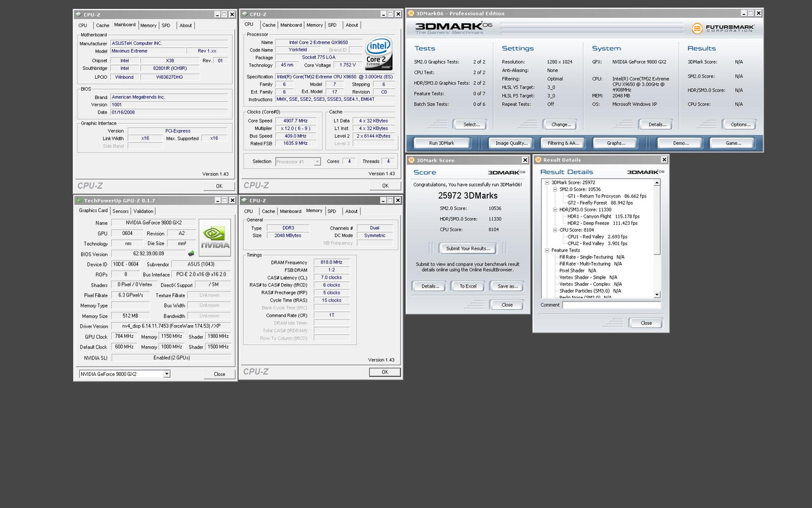The height and width of the screenshot is (508, 812).
Task: Click the DRAM Frequency value 818.0 MHz
Action: tap(332, 262)
